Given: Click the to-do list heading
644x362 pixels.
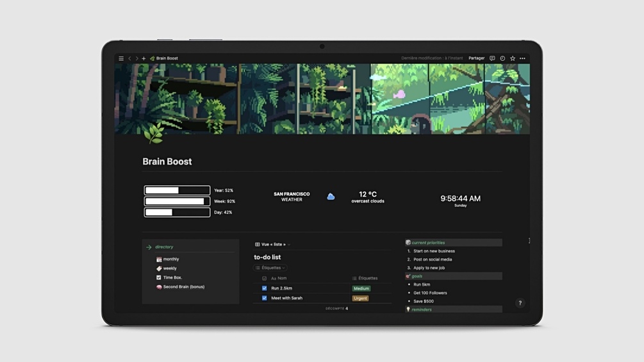Looking at the screenshot, I should coord(267,257).
